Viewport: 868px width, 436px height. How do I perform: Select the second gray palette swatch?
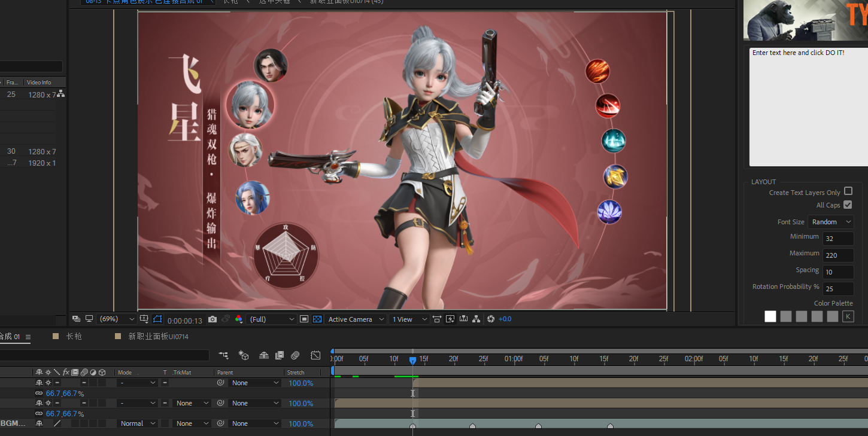click(x=802, y=316)
